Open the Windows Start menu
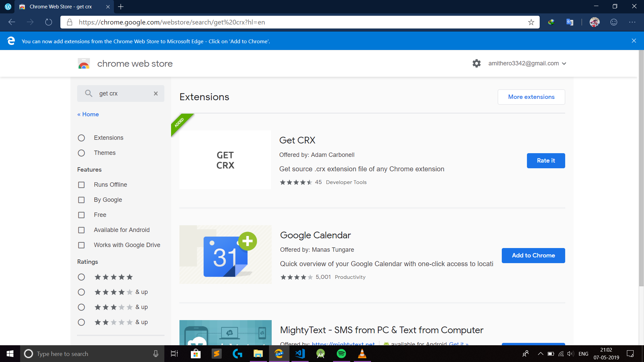 10,354
